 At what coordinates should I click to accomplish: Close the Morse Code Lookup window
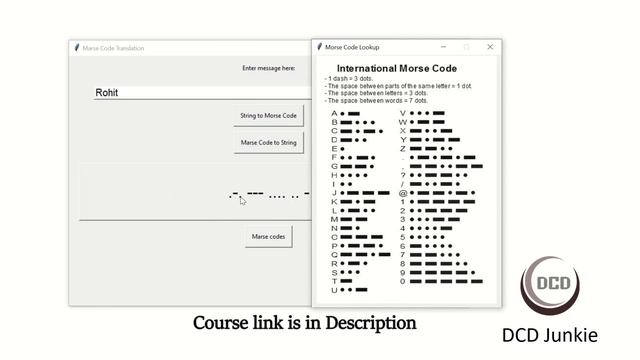(490, 47)
